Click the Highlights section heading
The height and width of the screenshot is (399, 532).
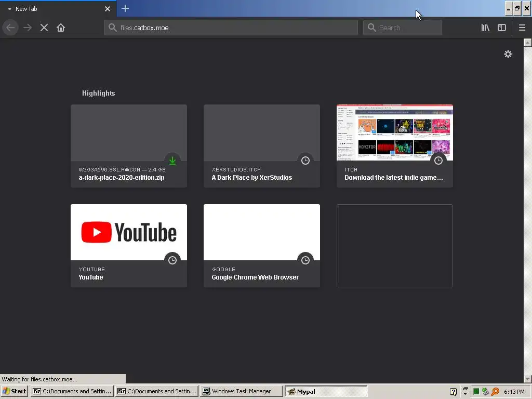[98, 94]
